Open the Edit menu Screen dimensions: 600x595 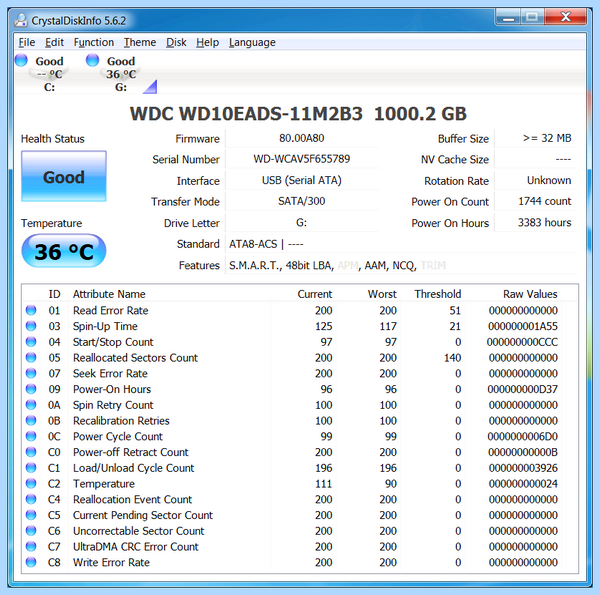tap(54, 42)
